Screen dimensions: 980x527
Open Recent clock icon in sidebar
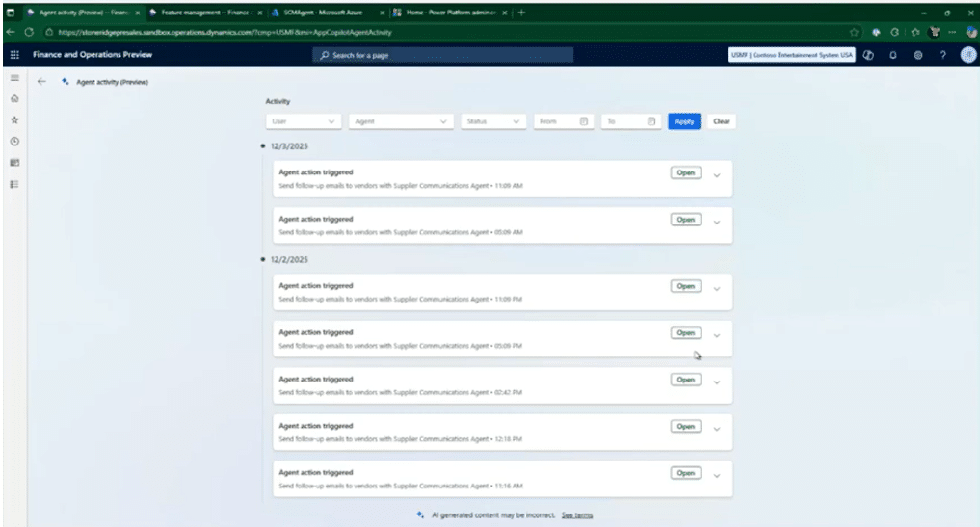click(x=14, y=142)
